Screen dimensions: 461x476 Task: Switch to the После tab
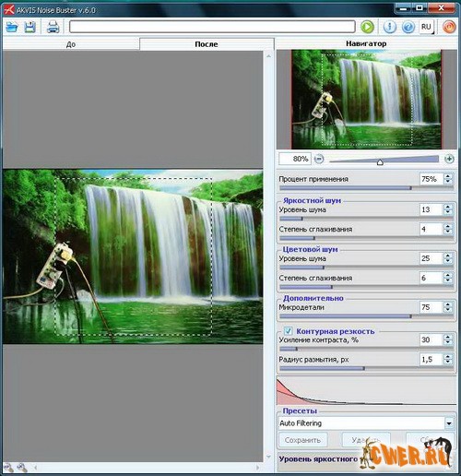207,44
